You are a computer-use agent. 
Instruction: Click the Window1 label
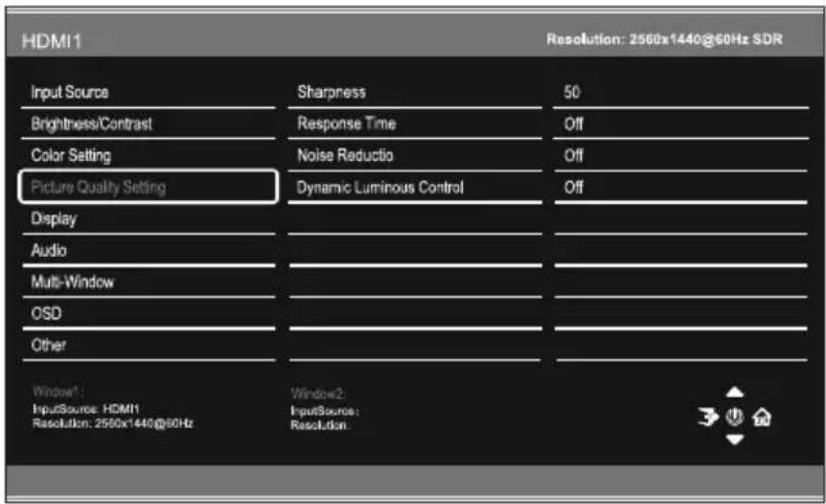[x=57, y=391]
